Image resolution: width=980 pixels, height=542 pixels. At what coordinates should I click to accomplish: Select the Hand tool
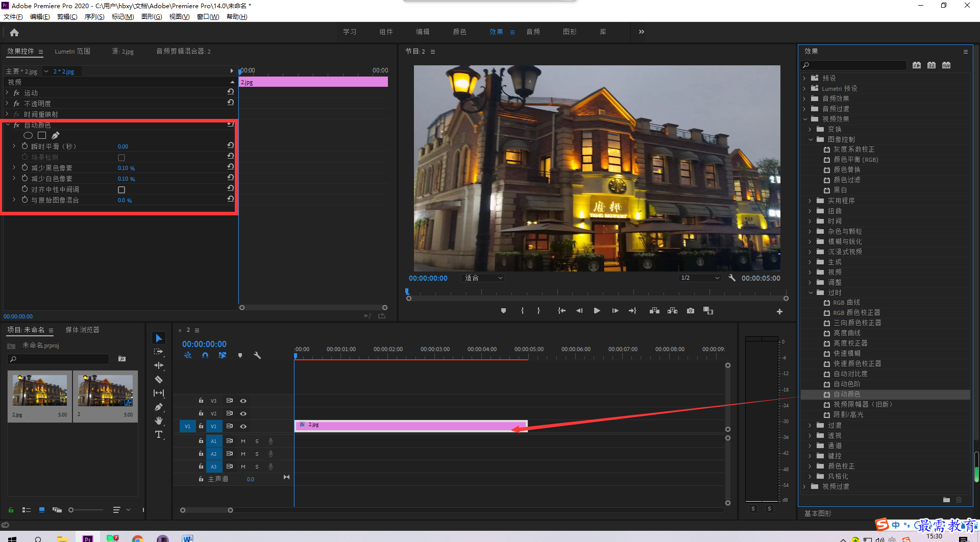[159, 421]
